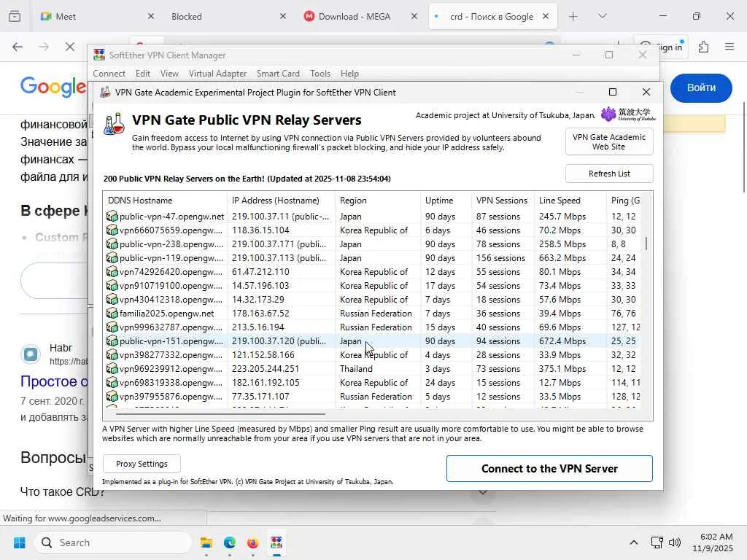Click Connect to the VPN Server button
This screenshot has width=747, height=560.
tap(549, 469)
